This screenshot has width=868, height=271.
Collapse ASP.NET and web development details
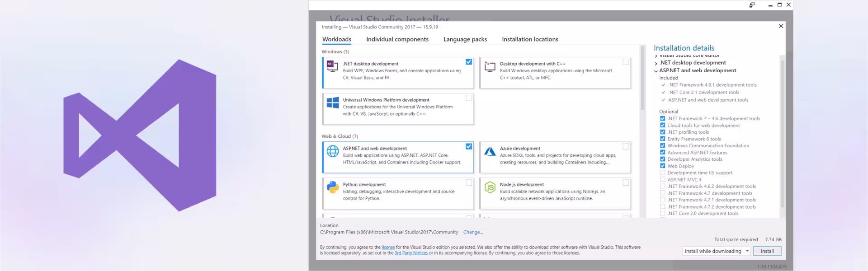(656, 71)
